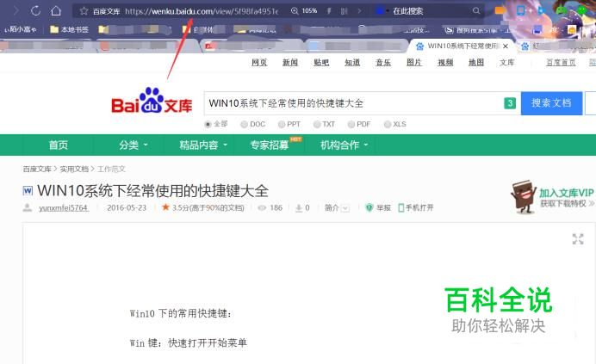This screenshot has width=596, height=364.
Task: Click the blue device extension icon
Action: pyautogui.click(x=521, y=10)
